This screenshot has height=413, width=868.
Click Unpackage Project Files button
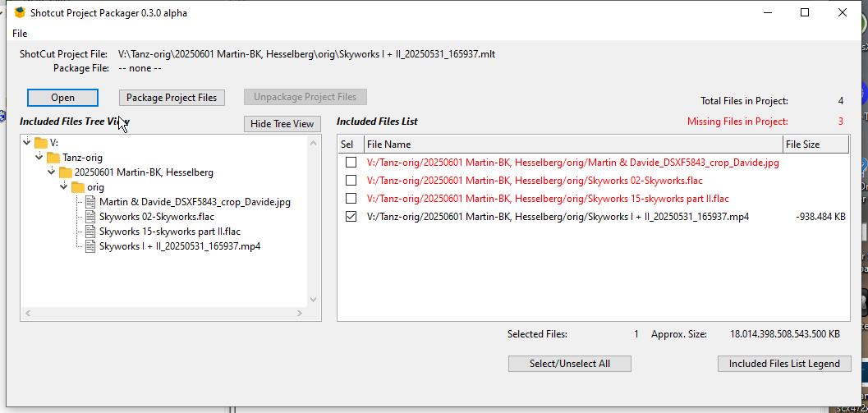pyautogui.click(x=305, y=97)
